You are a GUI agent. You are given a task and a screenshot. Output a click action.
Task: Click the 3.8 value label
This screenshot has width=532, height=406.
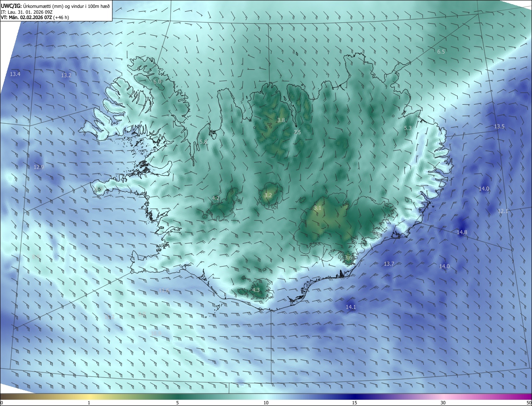281,120
